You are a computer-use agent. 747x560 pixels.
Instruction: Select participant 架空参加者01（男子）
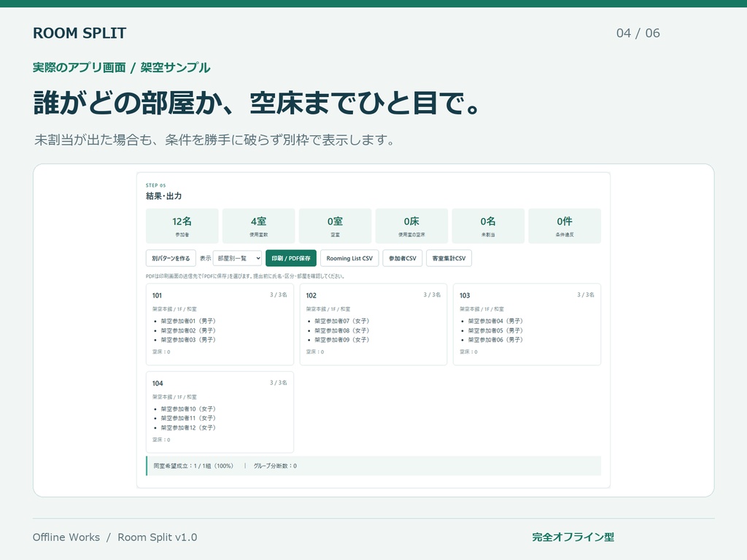pyautogui.click(x=188, y=321)
